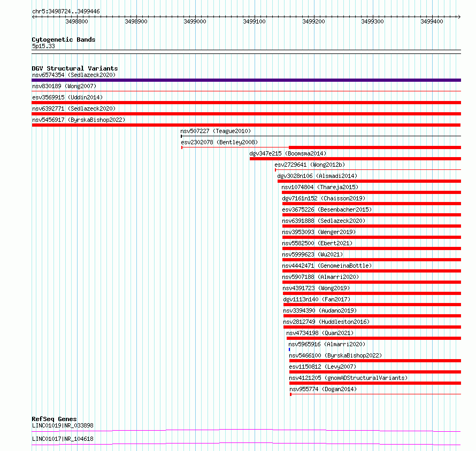Image resolution: width=476 pixels, height=451 pixels.
Task: Click nsv2812749 (Huddleston2016) label
Action: pos(326,322)
